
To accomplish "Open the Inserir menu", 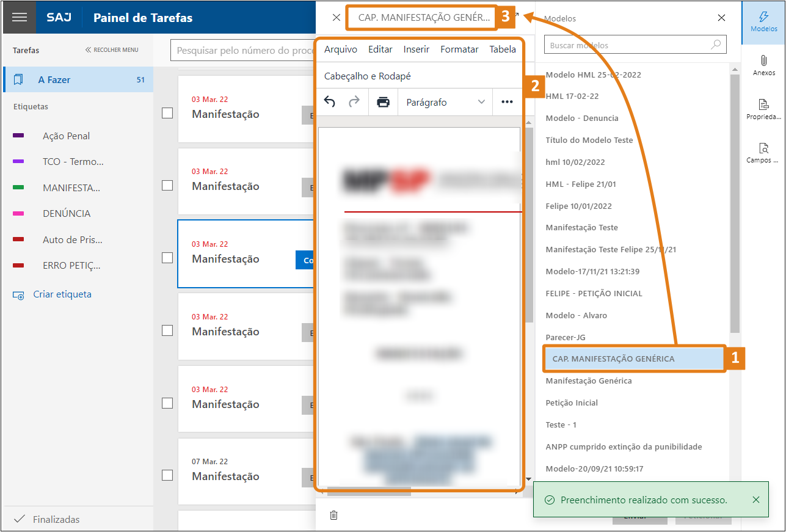I will 416,49.
